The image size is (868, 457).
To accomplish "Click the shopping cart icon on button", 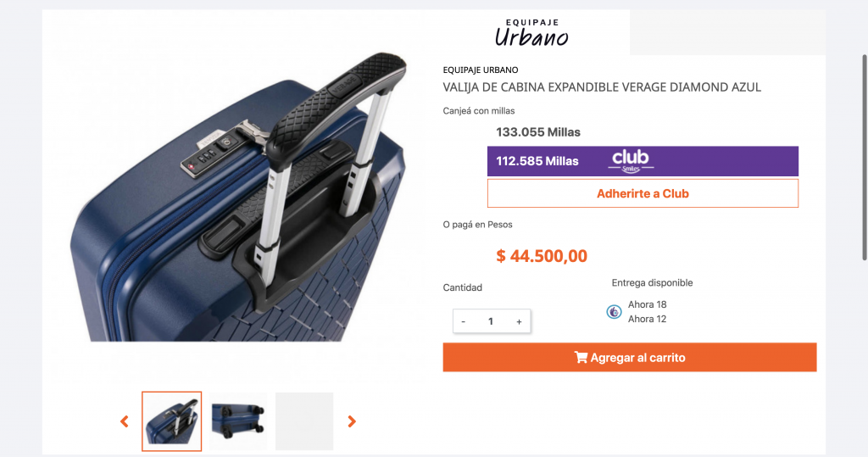I will 581,357.
